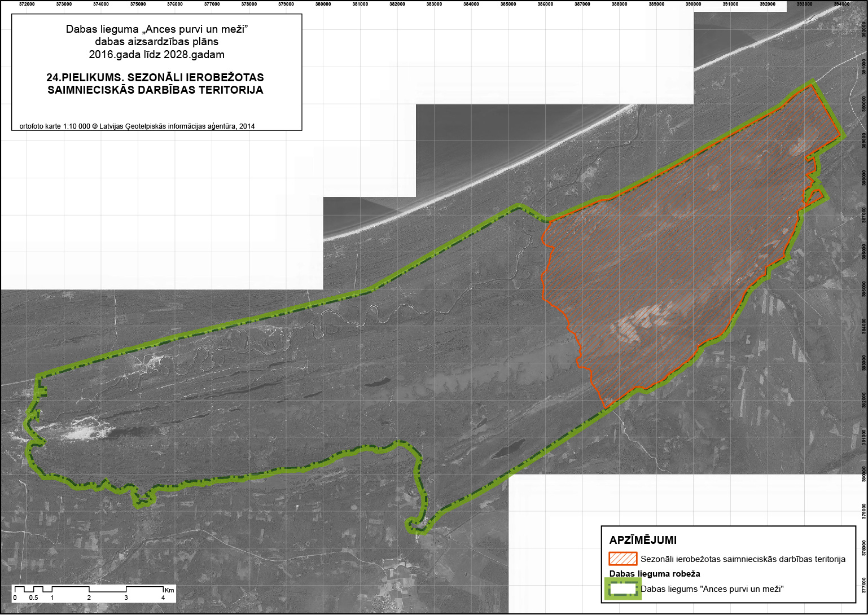Screen dimensions: 868x615
Task: Click the 380000 coordinate label at top
Action: (323, 4)
